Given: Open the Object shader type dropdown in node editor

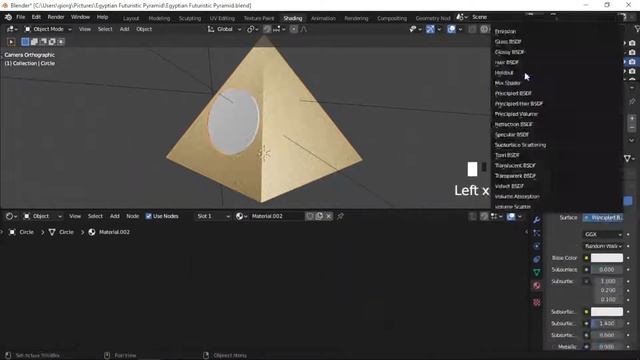Looking at the screenshot, I should pyautogui.click(x=42, y=216).
